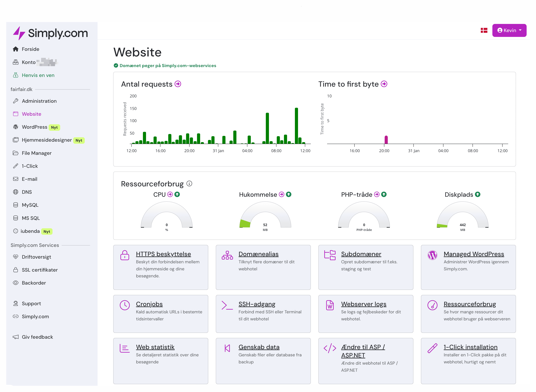
Task: Open the Webserver logs link
Action: pyautogui.click(x=364, y=304)
